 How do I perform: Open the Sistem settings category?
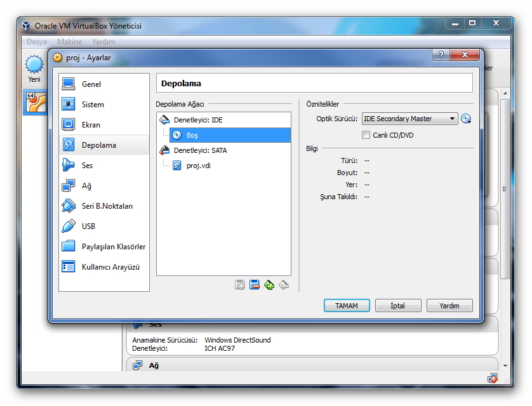click(104, 105)
